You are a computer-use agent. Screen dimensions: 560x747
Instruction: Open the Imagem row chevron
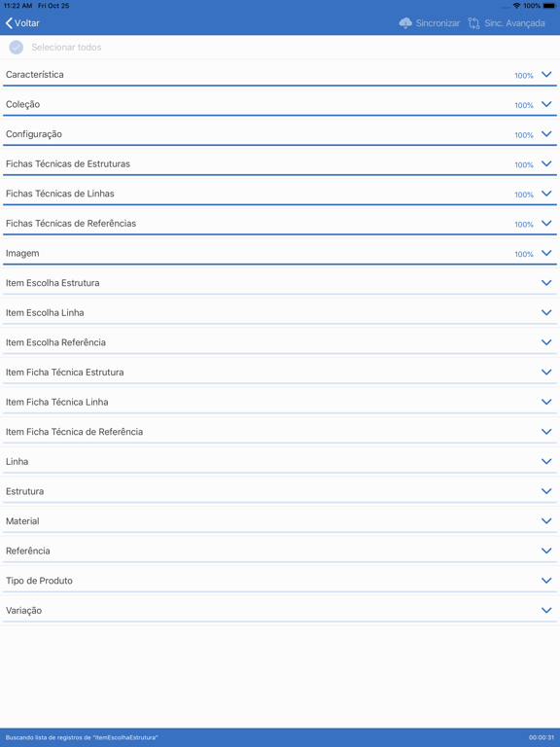click(546, 253)
